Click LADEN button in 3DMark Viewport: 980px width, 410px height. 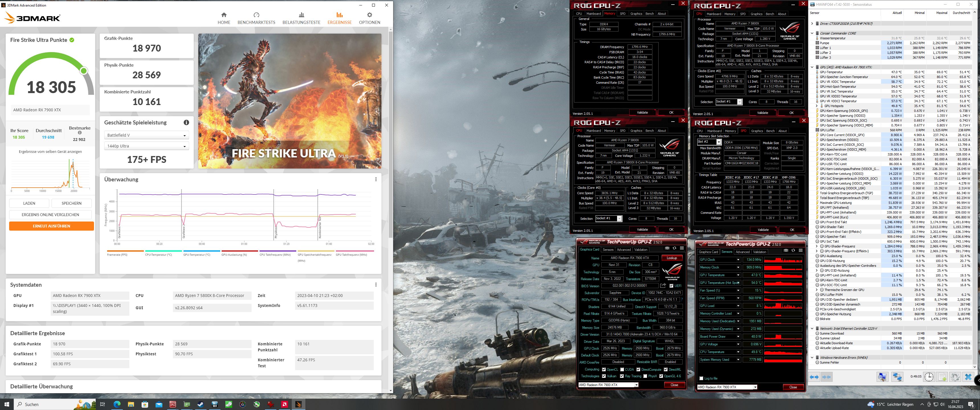[29, 203]
